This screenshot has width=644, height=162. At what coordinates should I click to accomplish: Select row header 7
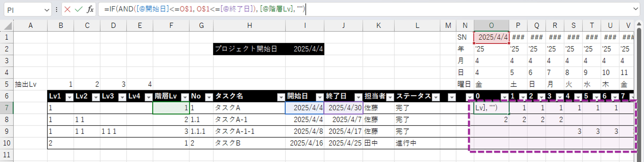click(7, 108)
